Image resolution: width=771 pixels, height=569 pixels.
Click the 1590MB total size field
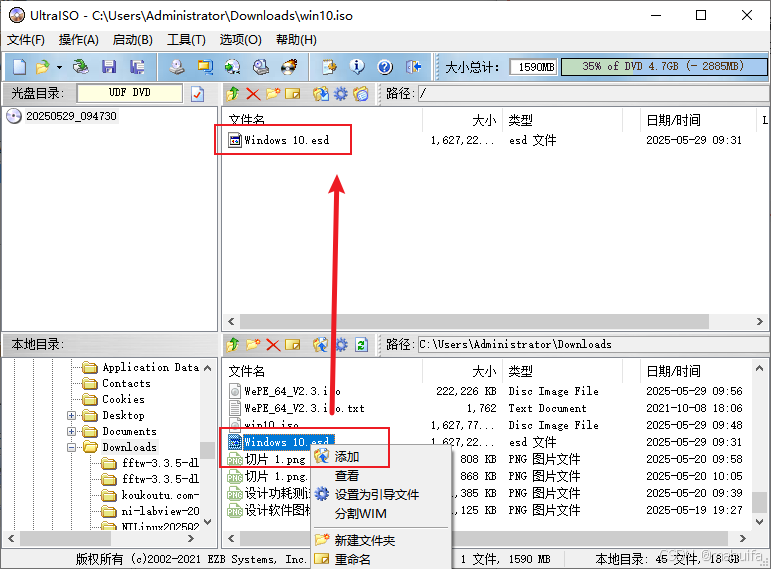tap(534, 66)
